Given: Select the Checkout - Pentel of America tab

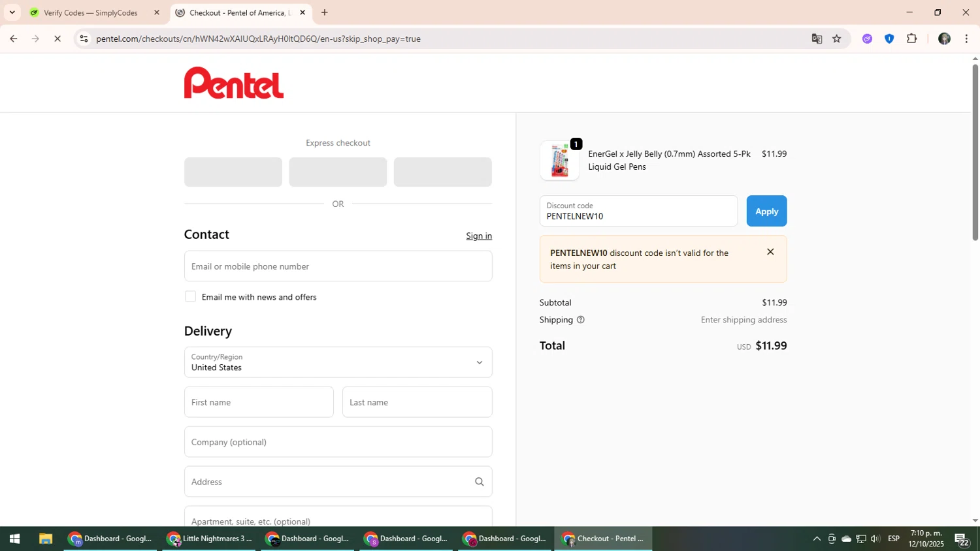Looking at the screenshot, I should 241,12.
